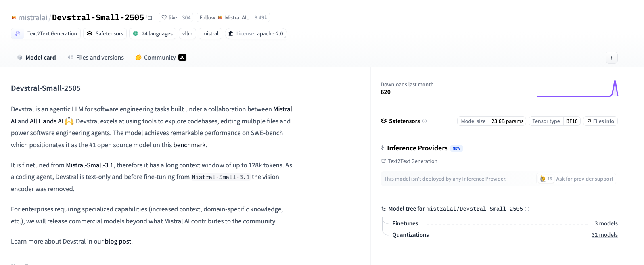
Task: Open the Community tab
Action: coord(160,58)
